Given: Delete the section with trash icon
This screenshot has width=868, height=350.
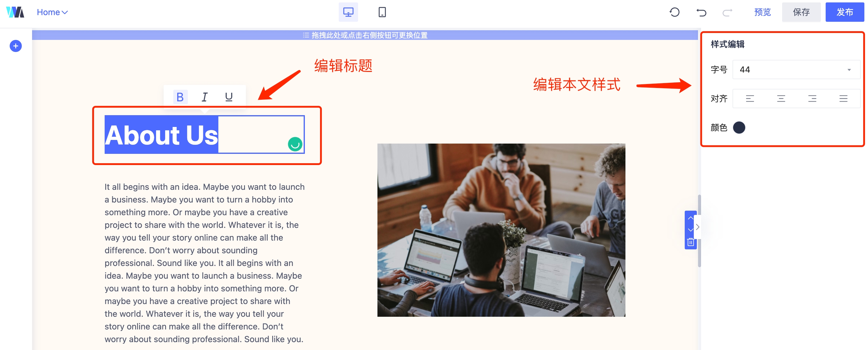Looking at the screenshot, I should click(690, 242).
